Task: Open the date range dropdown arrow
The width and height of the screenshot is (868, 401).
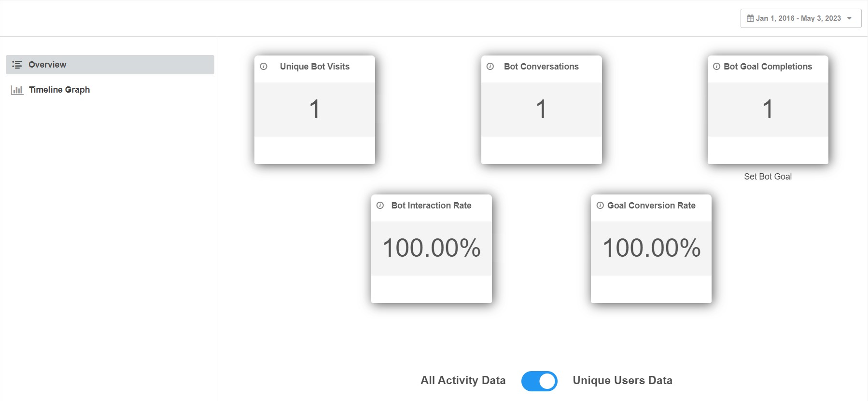Action: point(850,18)
